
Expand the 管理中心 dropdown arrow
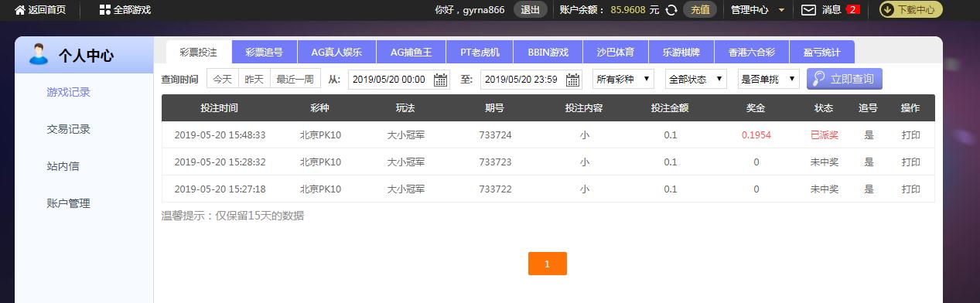[781, 10]
